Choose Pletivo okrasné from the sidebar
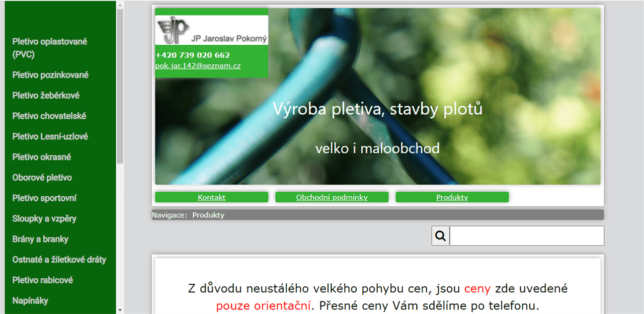The height and width of the screenshot is (314, 644). [42, 157]
